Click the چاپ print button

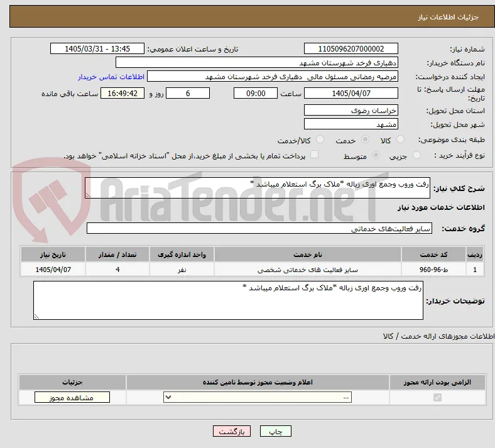pyautogui.click(x=276, y=431)
